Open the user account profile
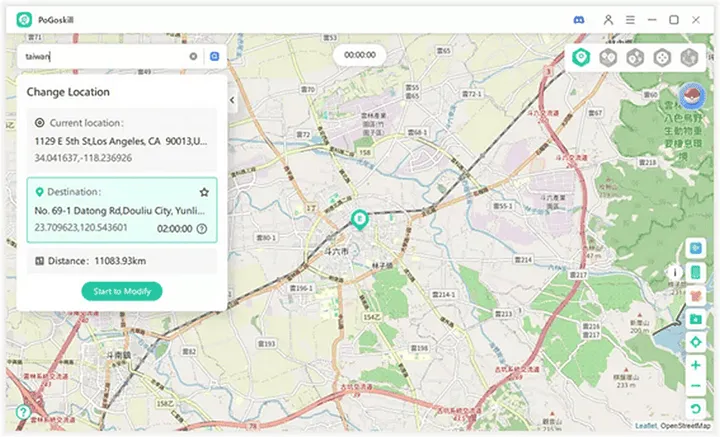 click(607, 19)
